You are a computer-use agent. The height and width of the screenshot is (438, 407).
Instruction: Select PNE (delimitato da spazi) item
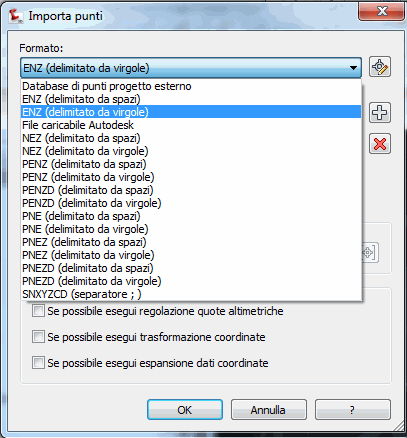[191, 216]
